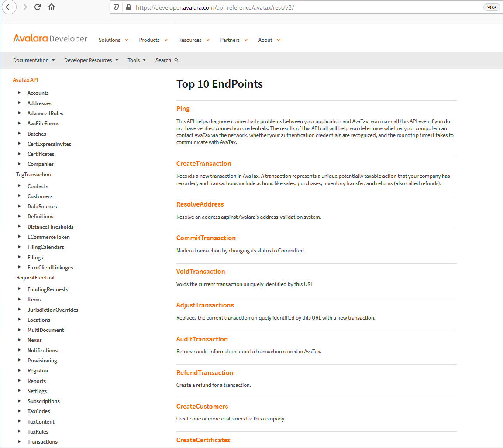Image resolution: width=503 pixels, height=448 pixels.
Task: Select the Certificates sidebar item
Action: (41, 154)
